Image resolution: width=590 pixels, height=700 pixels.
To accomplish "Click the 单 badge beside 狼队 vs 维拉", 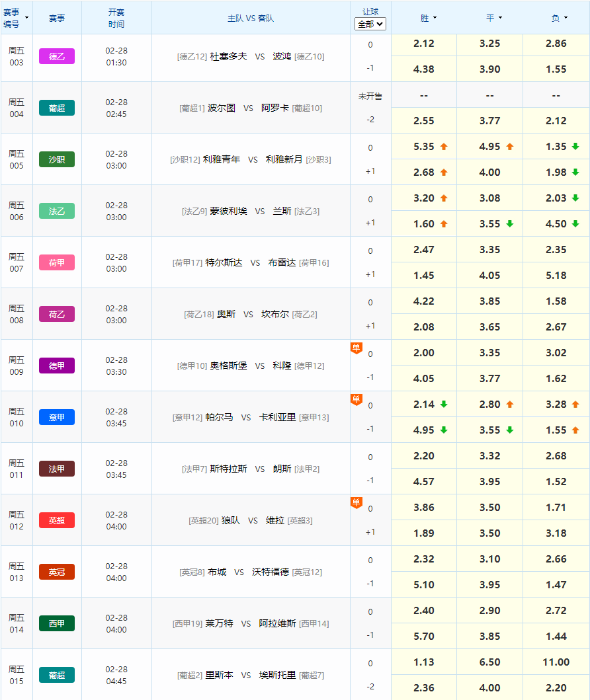I will [356, 501].
